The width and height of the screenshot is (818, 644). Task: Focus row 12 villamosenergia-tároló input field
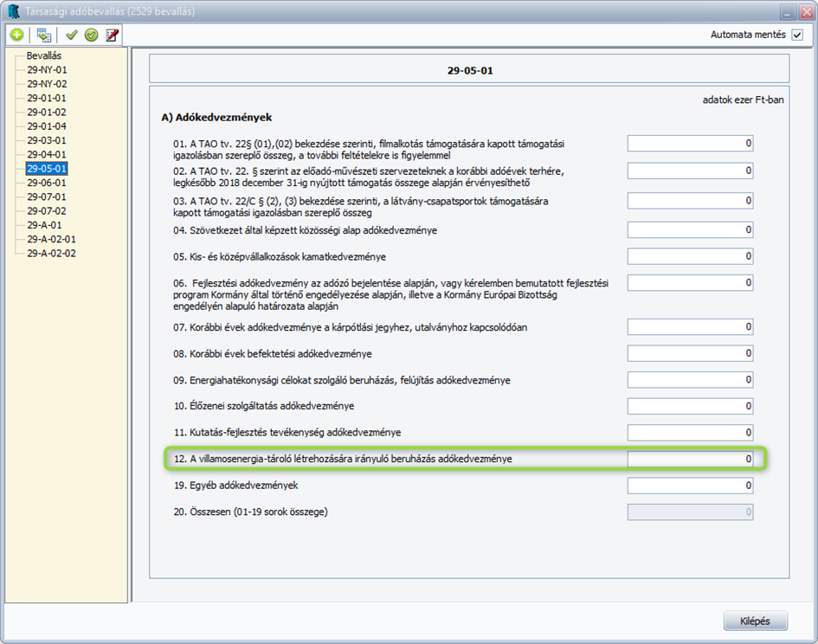pos(690,460)
